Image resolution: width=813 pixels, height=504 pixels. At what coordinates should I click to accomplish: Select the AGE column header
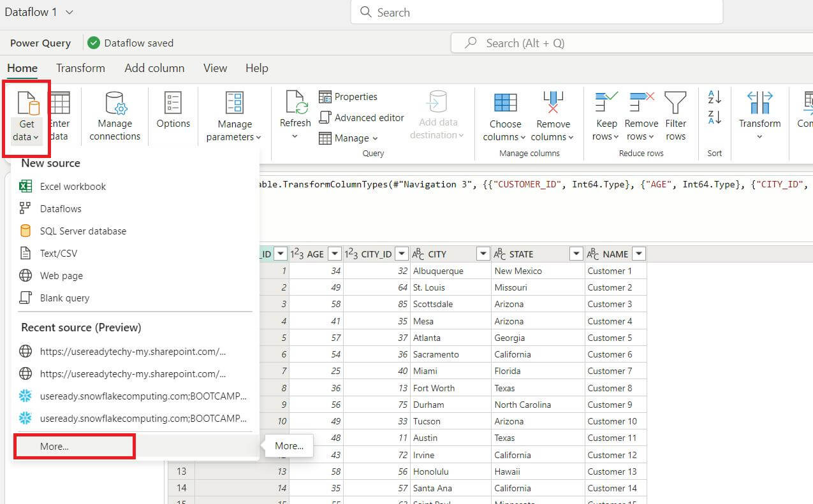(316, 254)
